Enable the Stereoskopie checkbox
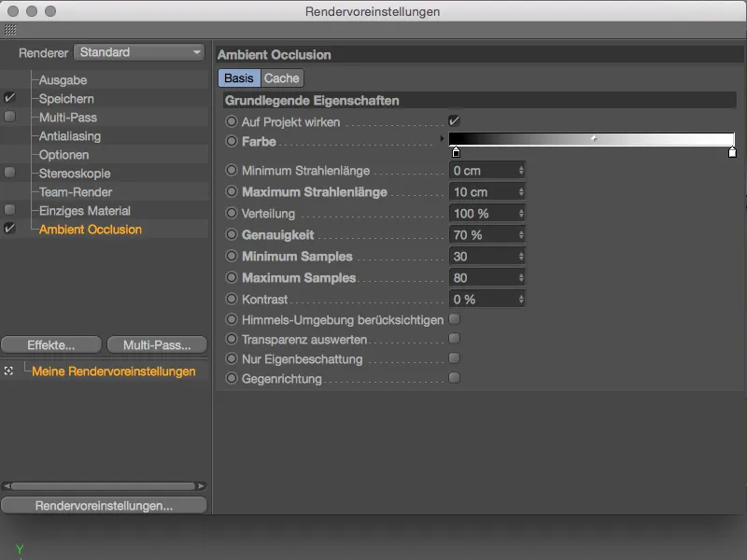Image resolution: width=747 pixels, height=560 pixels. [9, 173]
